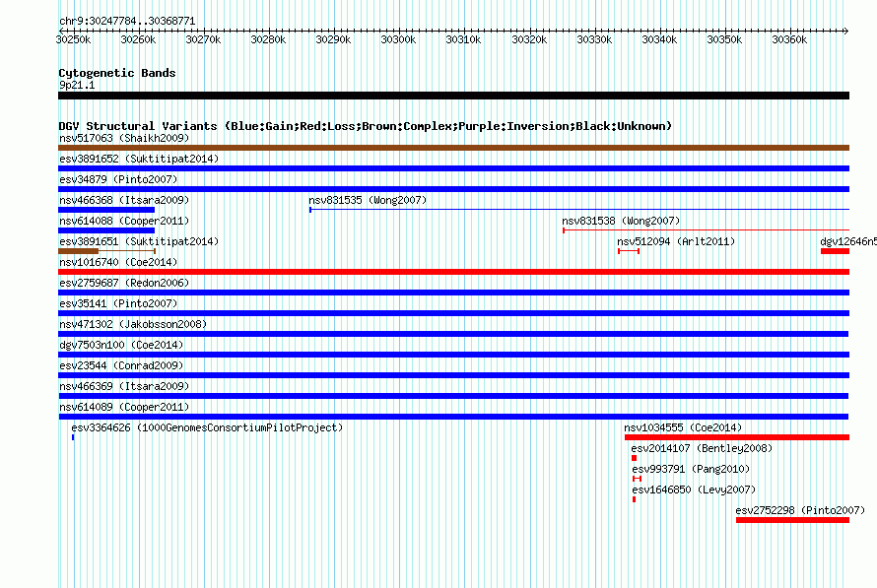877x588 pixels.
Task: Click the nsv512094 (Arlt2011) label
Action: [676, 241]
